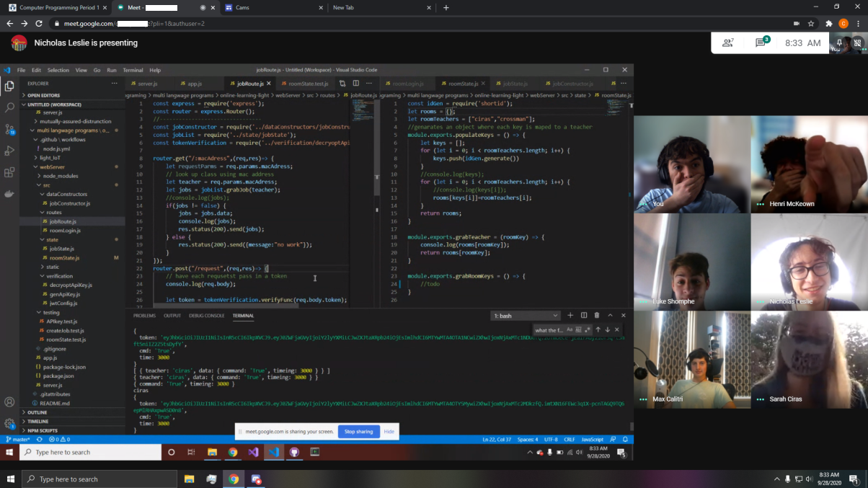Image resolution: width=868 pixels, height=488 pixels.
Task: Show Meet participants list icon
Action: pyautogui.click(x=728, y=43)
